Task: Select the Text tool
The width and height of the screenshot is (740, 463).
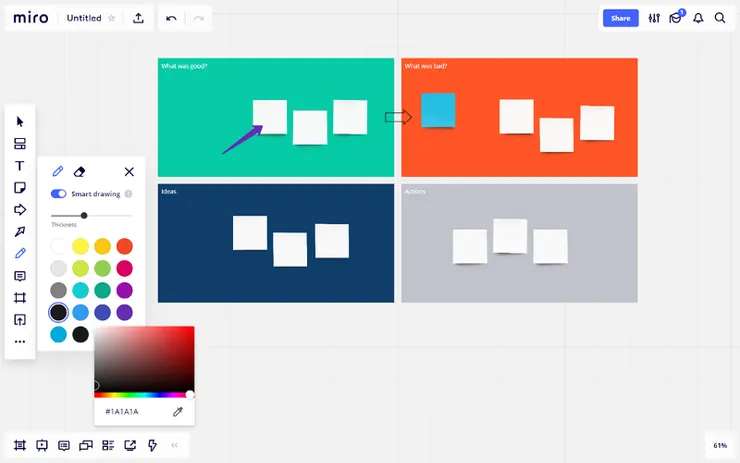Action: [20, 166]
